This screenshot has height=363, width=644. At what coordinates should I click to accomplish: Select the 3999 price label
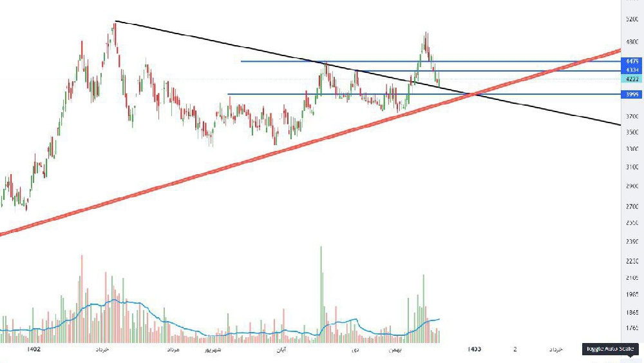pyautogui.click(x=632, y=95)
